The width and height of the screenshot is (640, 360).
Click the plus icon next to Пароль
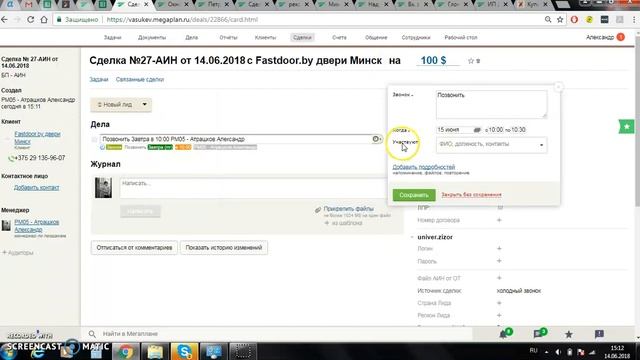coord(499,261)
